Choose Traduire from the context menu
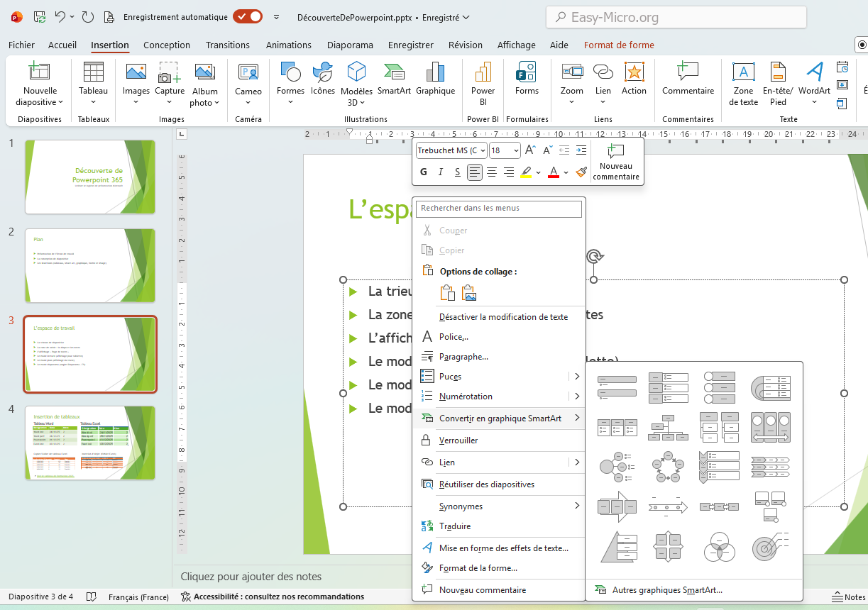Image resolution: width=868 pixels, height=610 pixels. point(454,526)
